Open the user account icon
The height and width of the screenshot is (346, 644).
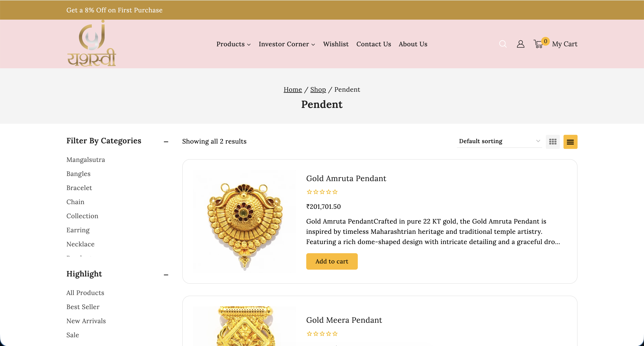click(x=520, y=44)
